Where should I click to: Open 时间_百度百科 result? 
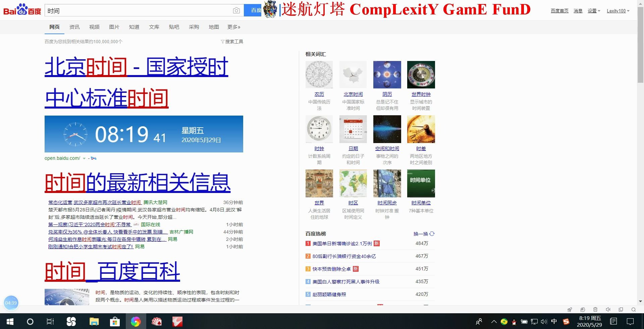(x=112, y=271)
